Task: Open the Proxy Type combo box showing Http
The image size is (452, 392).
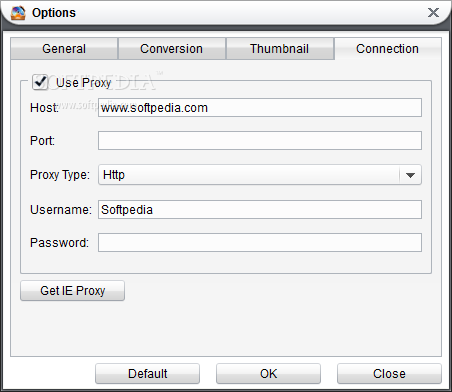Action: 260,175
